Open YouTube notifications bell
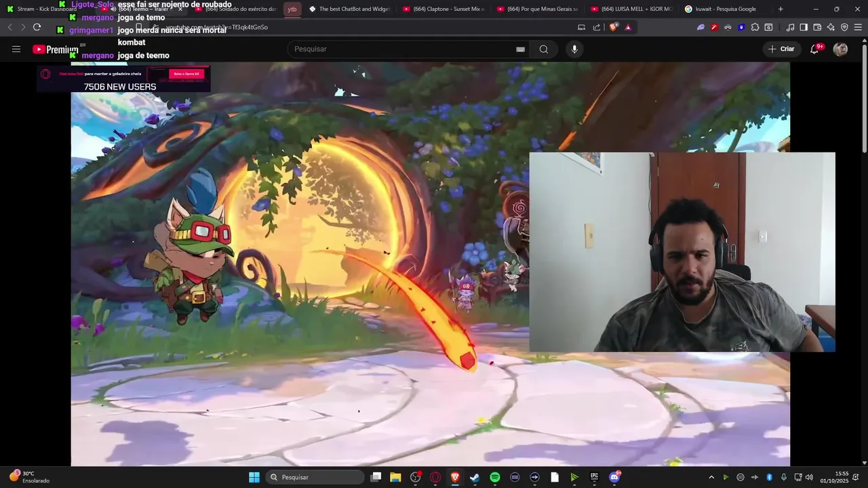 point(814,49)
